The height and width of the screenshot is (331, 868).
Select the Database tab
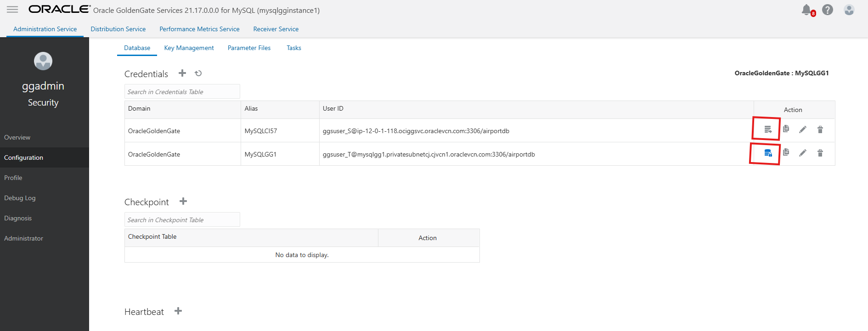pyautogui.click(x=137, y=48)
